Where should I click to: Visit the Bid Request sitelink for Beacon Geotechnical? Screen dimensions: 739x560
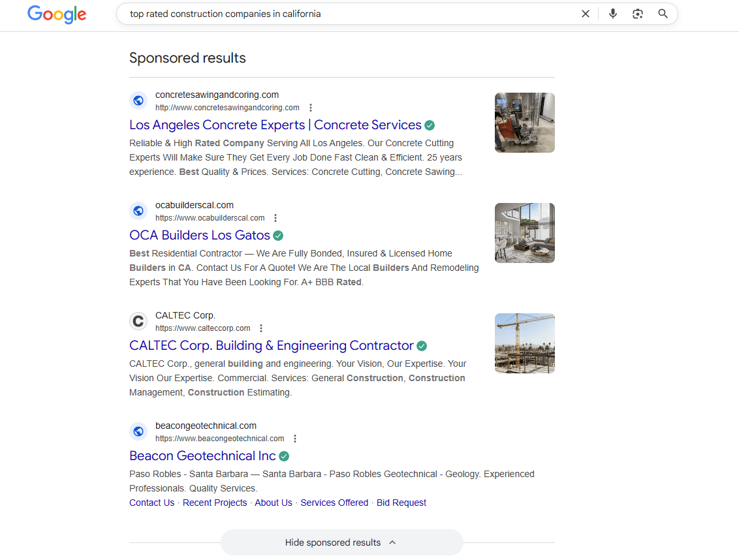[401, 503]
